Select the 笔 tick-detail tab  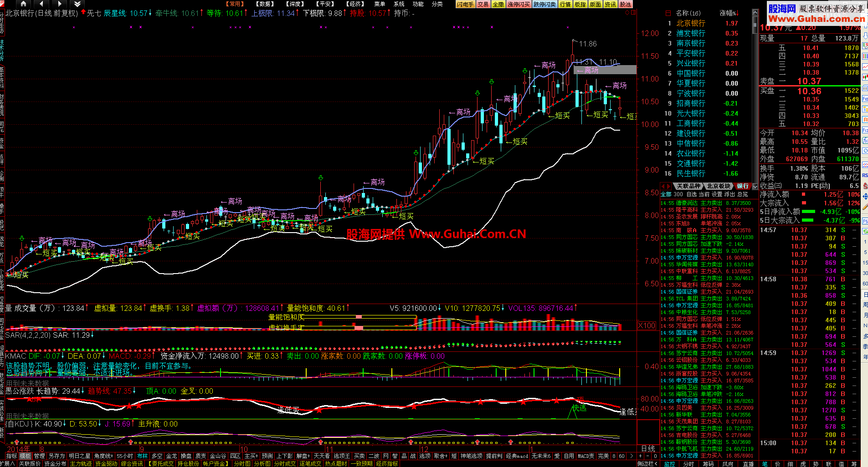pyautogui.click(x=765, y=464)
